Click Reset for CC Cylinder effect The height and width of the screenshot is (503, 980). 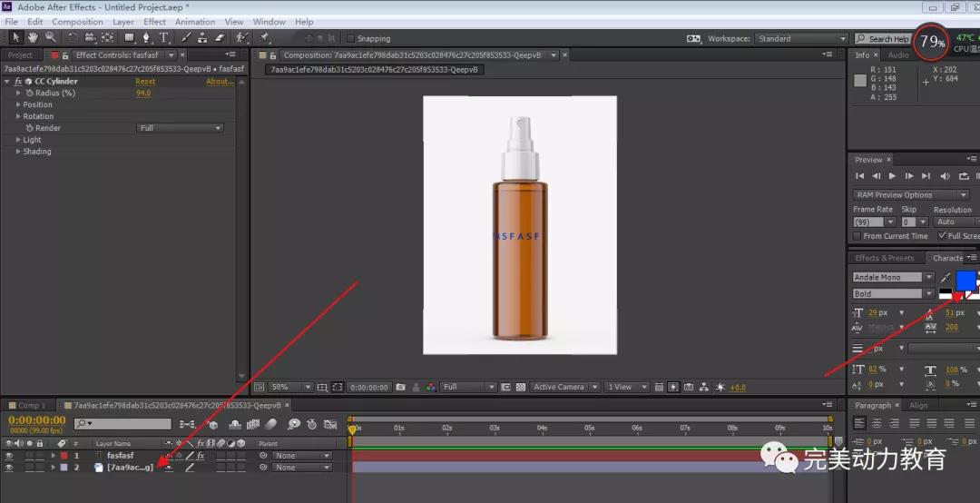click(145, 82)
